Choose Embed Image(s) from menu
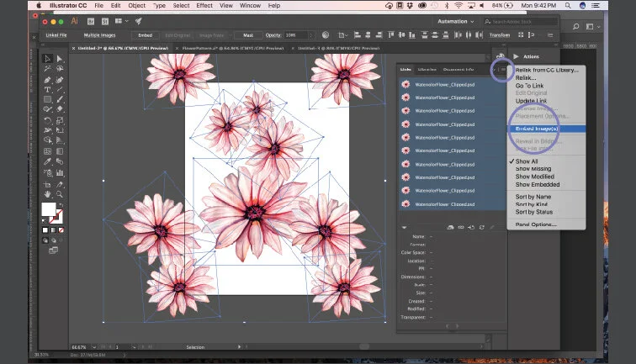This screenshot has width=636, height=364. coord(537,129)
